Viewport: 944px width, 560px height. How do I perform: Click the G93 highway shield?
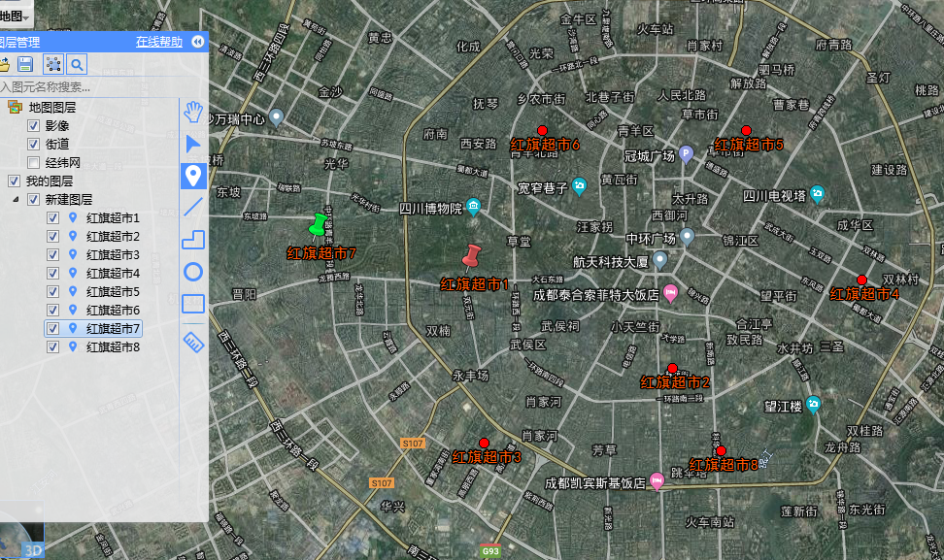(490, 551)
